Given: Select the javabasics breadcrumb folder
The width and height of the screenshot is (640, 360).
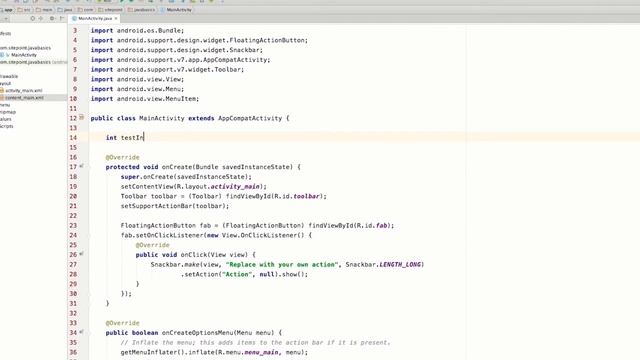Looking at the screenshot, I should click(141, 10).
